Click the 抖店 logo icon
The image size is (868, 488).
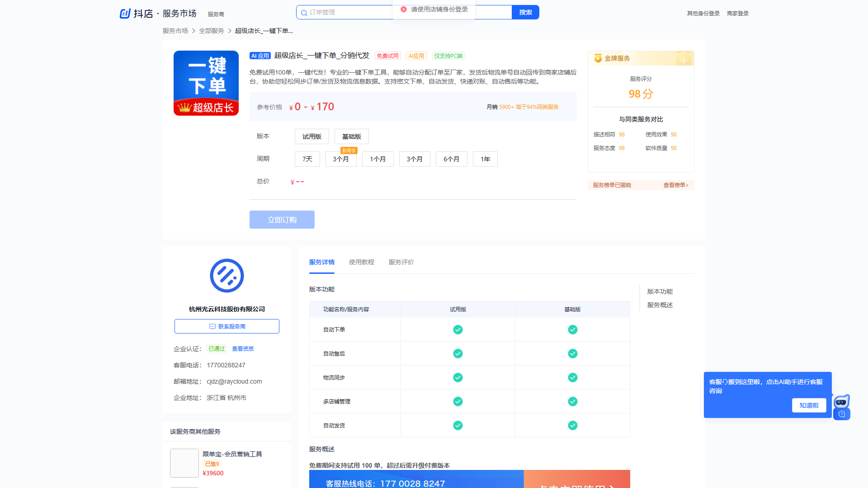click(x=125, y=14)
